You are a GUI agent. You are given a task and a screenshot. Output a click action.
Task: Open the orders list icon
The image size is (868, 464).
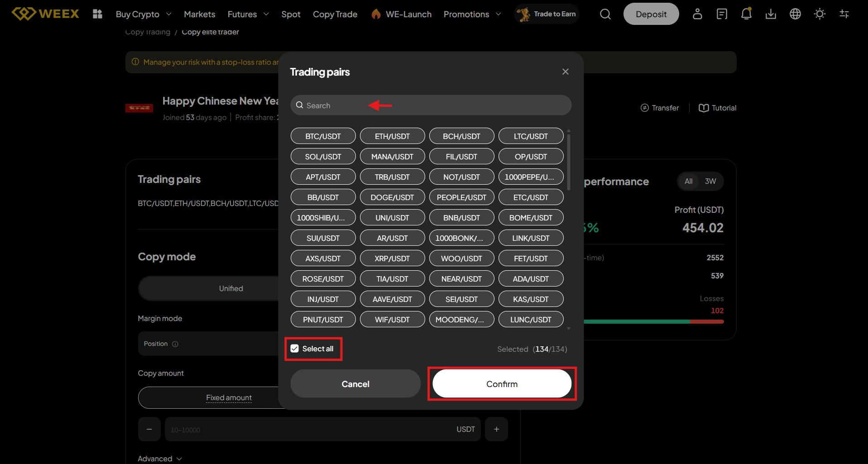pos(722,14)
